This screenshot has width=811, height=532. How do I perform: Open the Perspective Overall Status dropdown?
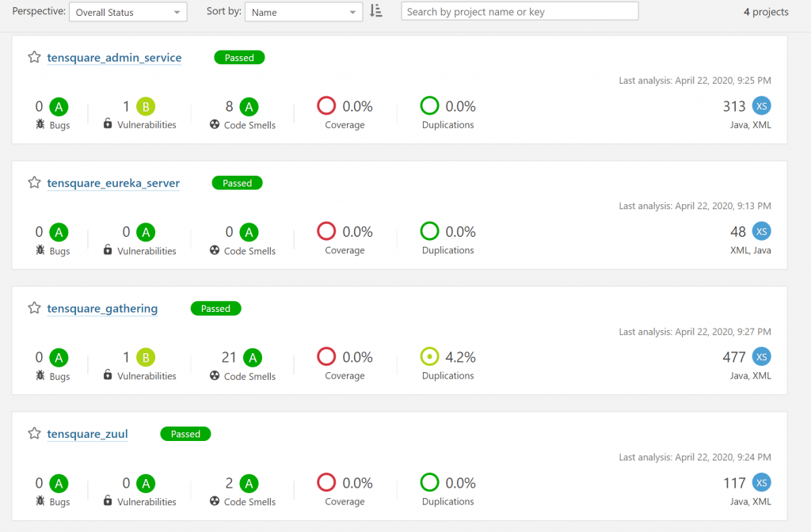(128, 12)
